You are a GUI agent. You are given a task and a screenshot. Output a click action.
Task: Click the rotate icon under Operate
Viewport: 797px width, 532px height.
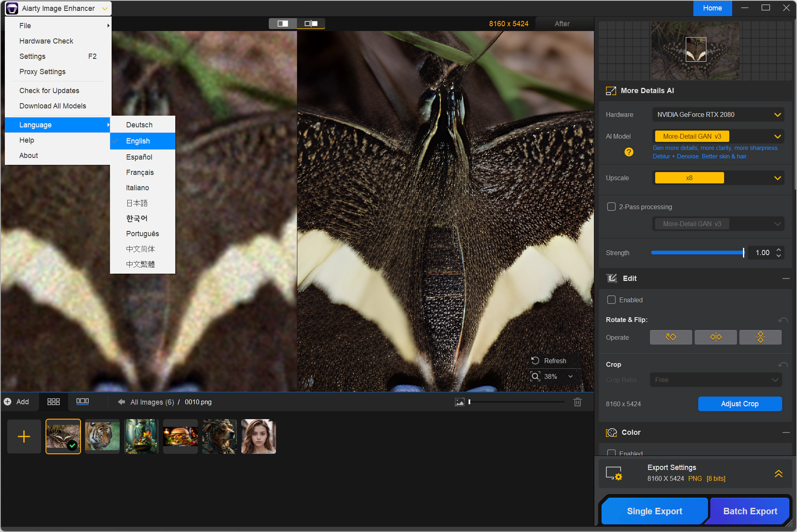coord(671,337)
